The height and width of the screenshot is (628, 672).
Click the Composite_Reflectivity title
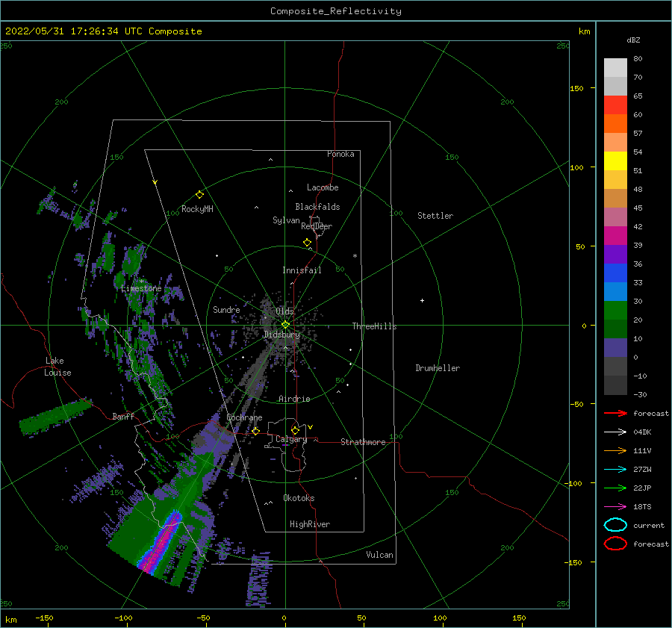336,11
